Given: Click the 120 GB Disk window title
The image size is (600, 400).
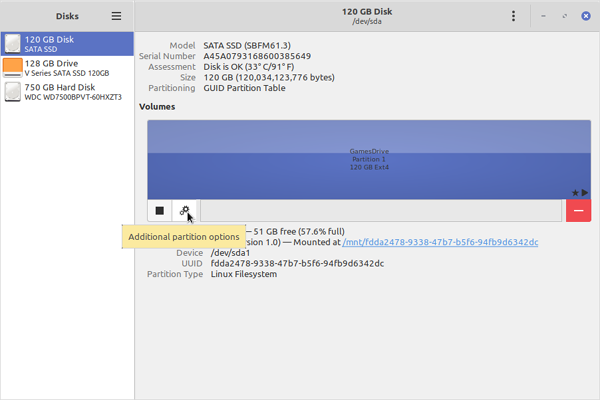Looking at the screenshot, I should 366,11.
